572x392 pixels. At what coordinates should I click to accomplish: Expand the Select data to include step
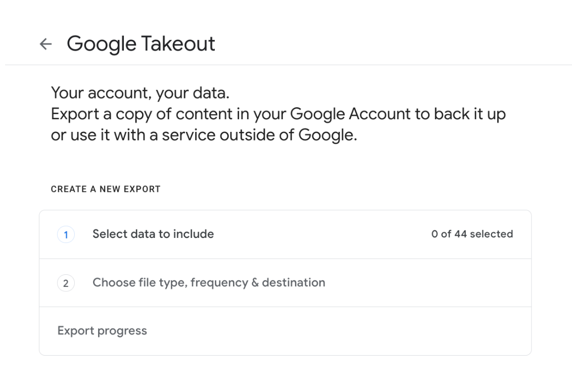(x=153, y=234)
